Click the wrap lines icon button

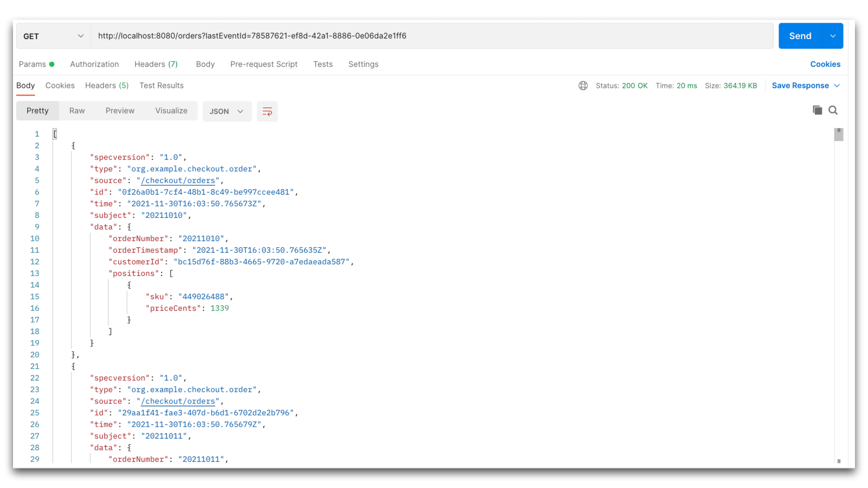[267, 111]
